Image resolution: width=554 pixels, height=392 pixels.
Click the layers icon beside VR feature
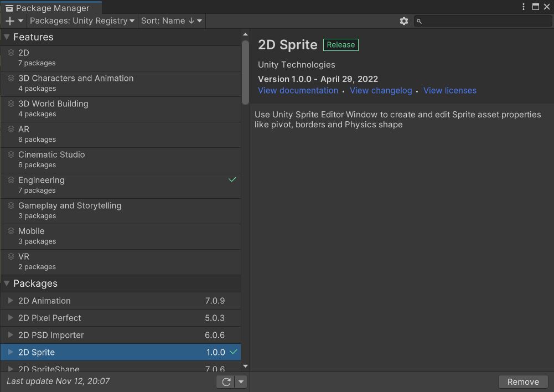click(11, 256)
